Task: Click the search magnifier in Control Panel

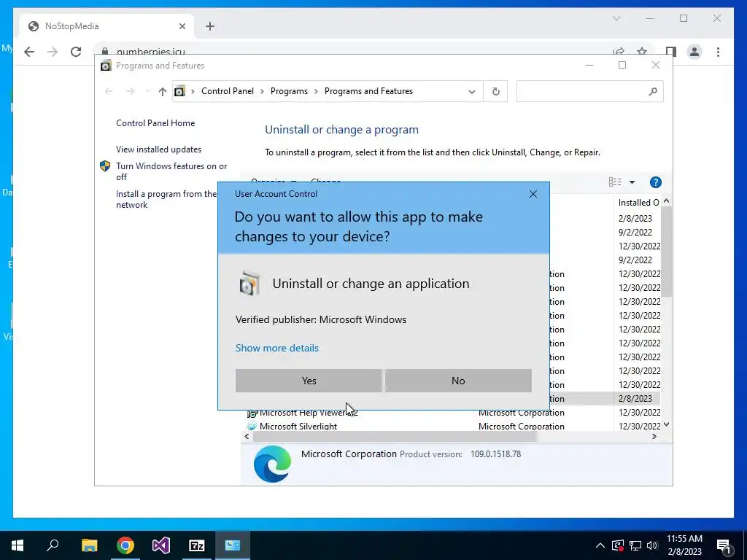Action: click(653, 91)
